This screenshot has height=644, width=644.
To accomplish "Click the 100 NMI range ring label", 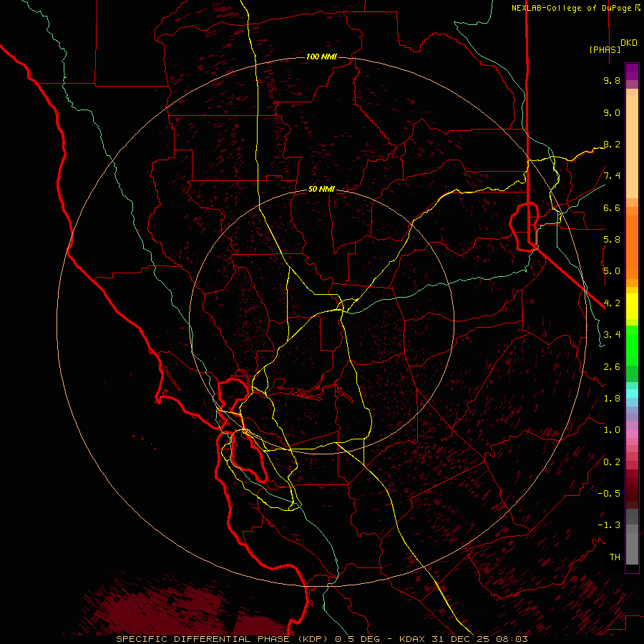I will [321, 57].
